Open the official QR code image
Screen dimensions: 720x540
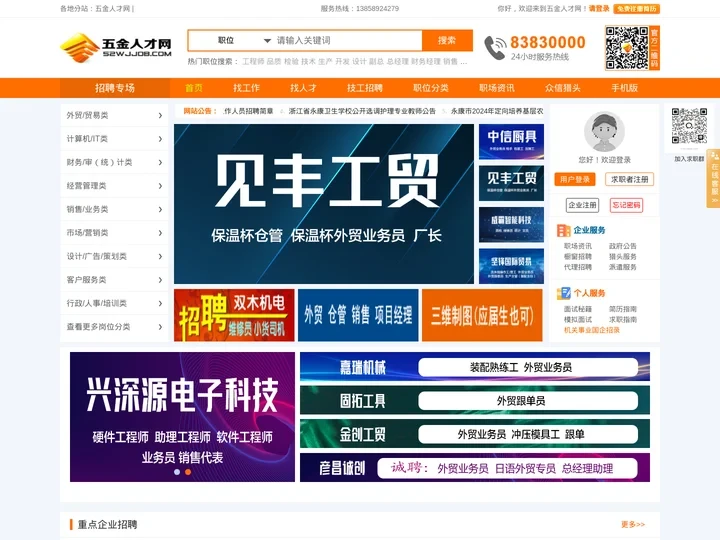click(632, 48)
